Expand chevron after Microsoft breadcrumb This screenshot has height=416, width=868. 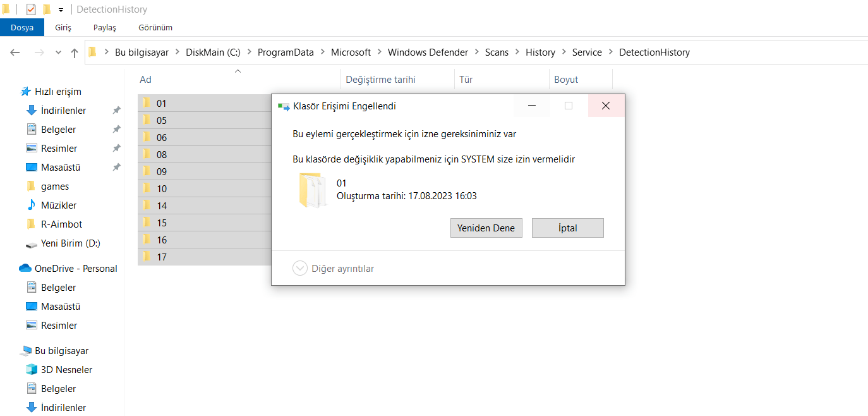(x=379, y=52)
